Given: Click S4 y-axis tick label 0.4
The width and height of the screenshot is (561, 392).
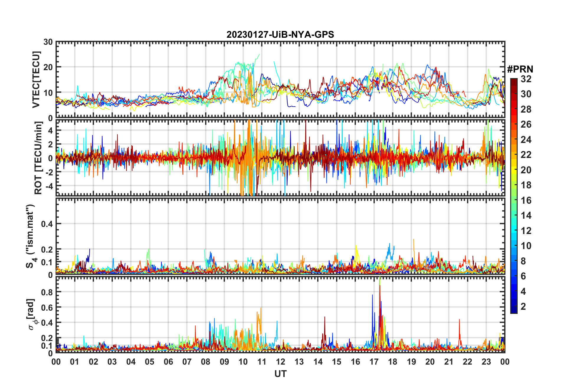Looking at the screenshot, I should pyautogui.click(x=47, y=224).
